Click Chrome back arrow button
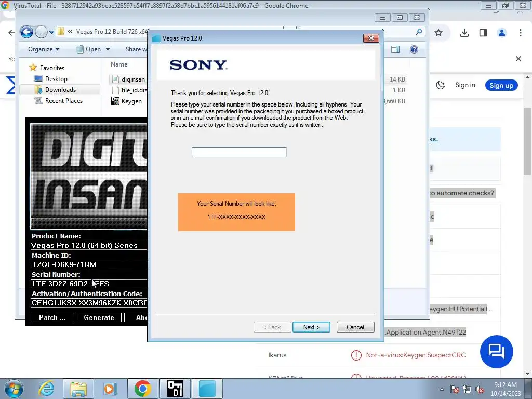The width and height of the screenshot is (532, 399). coord(11,33)
